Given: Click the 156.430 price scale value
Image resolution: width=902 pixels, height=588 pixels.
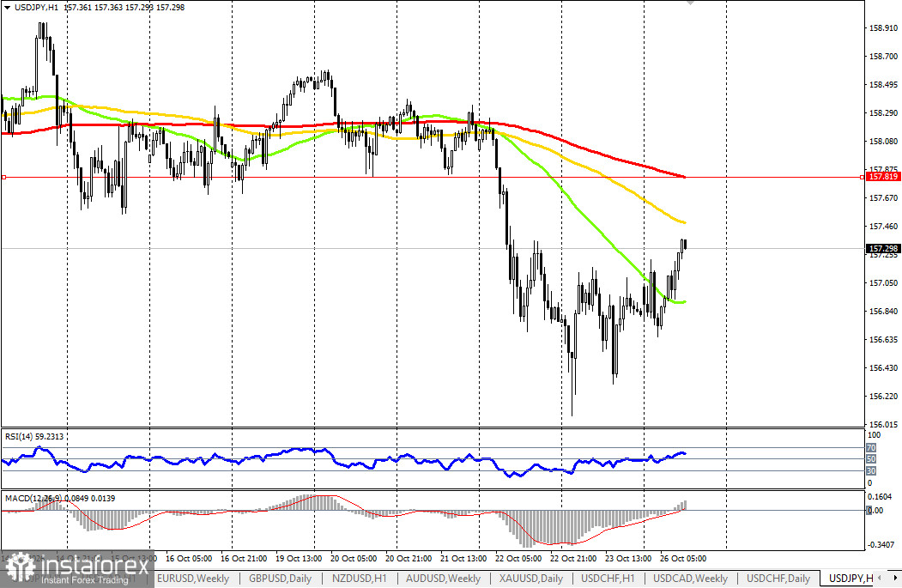Looking at the screenshot, I should click(x=884, y=367).
